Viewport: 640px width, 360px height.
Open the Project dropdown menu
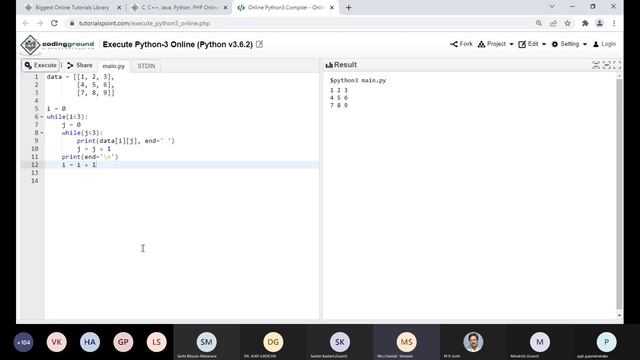[x=496, y=44]
